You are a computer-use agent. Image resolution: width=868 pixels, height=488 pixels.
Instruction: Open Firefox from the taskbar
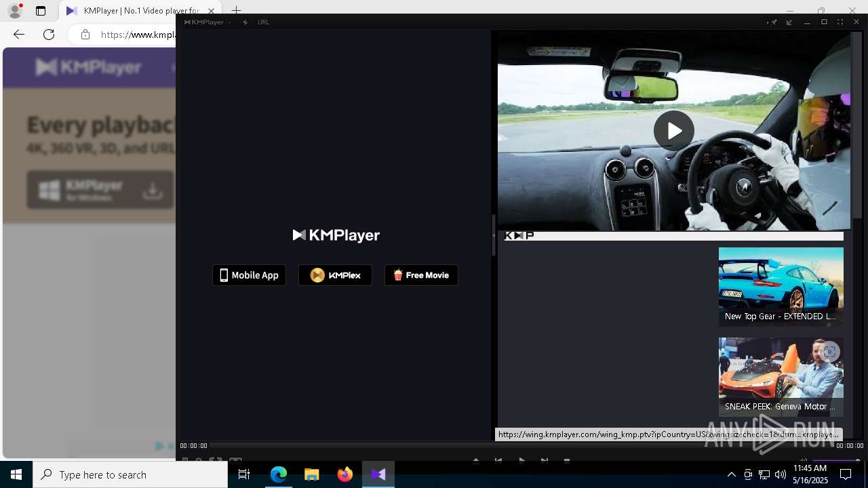[x=345, y=474]
